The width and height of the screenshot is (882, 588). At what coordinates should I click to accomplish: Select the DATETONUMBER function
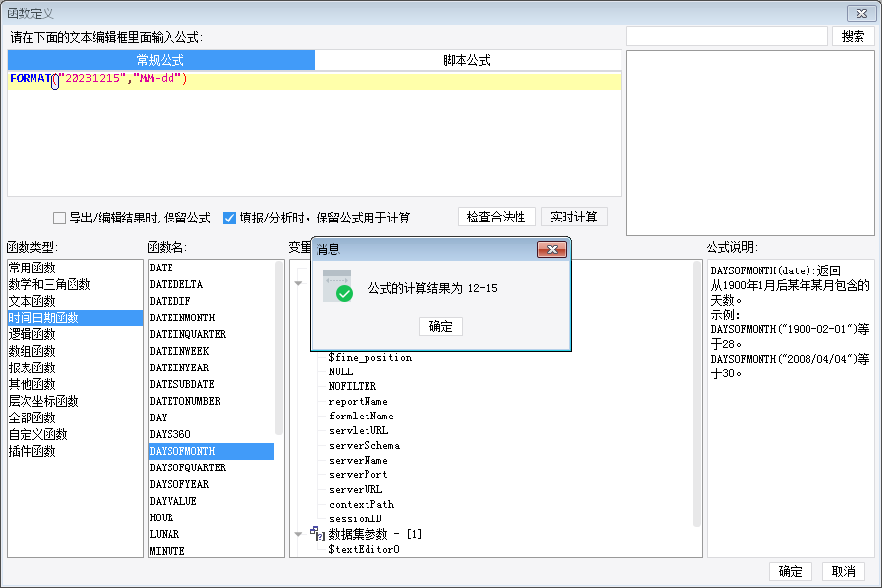pyautogui.click(x=212, y=401)
